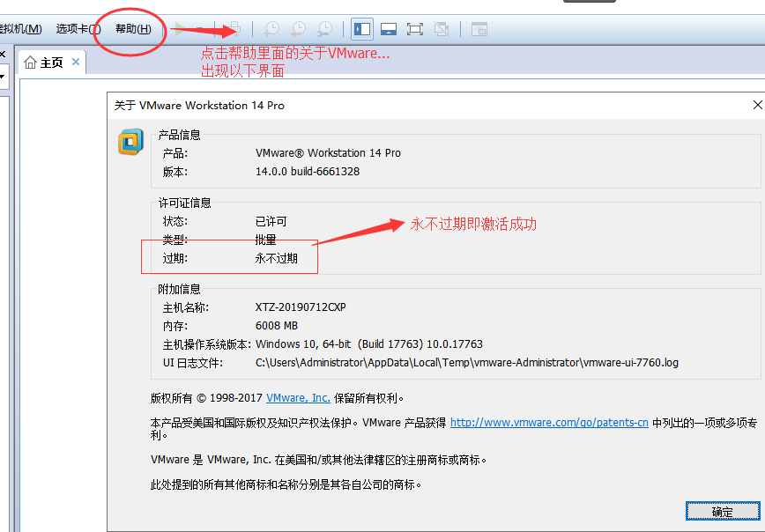Click the VMware Workstation logo in dialog
The height and width of the screenshot is (532, 765).
pos(130,142)
